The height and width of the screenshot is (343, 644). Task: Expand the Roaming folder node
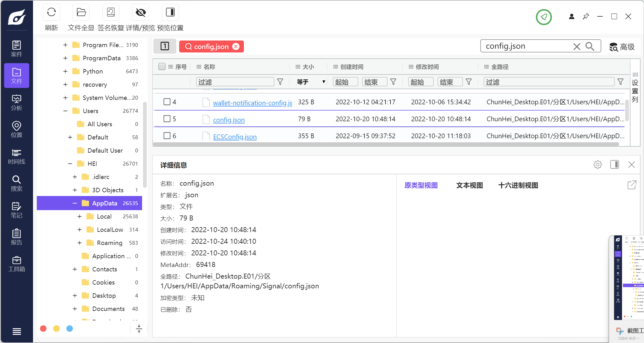tap(80, 243)
